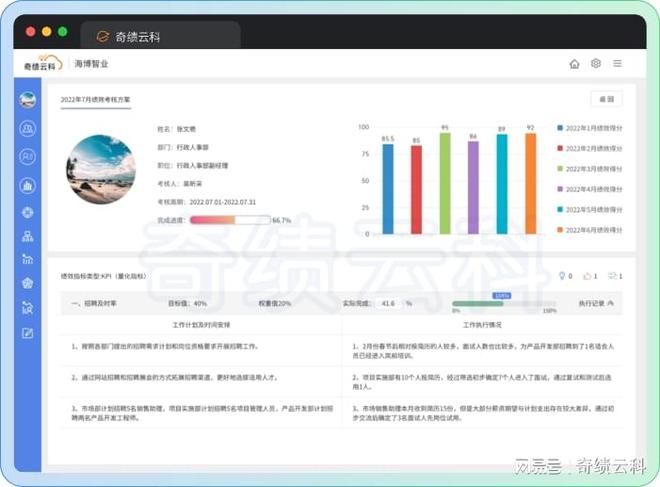Image resolution: width=660 pixels, height=487 pixels.
Task: Toggle the 2022年4月绩效得分 legend item
Action: [x=590, y=189]
